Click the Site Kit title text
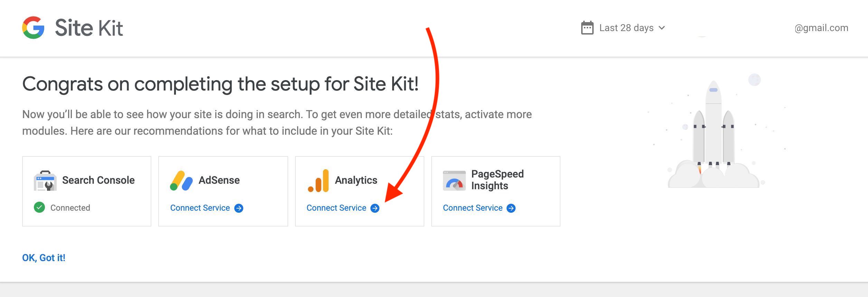This screenshot has width=868, height=297. [x=89, y=28]
